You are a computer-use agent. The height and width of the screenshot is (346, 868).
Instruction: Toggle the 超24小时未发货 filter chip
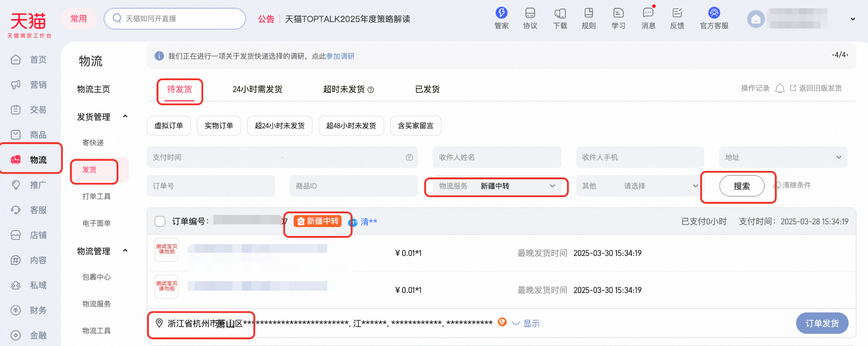click(x=280, y=126)
